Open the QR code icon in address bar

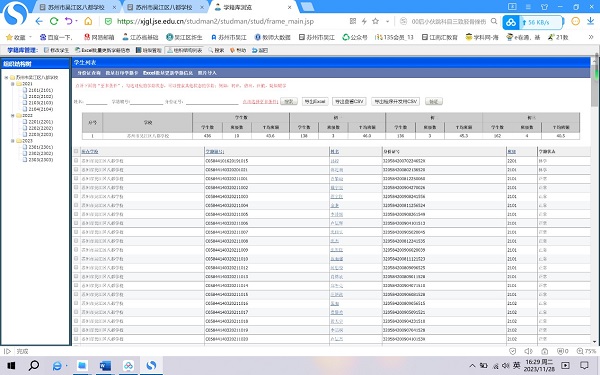tap(353, 21)
